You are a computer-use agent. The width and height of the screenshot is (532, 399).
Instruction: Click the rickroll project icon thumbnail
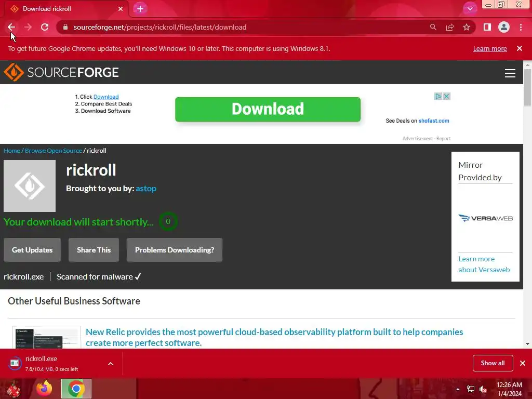(30, 186)
